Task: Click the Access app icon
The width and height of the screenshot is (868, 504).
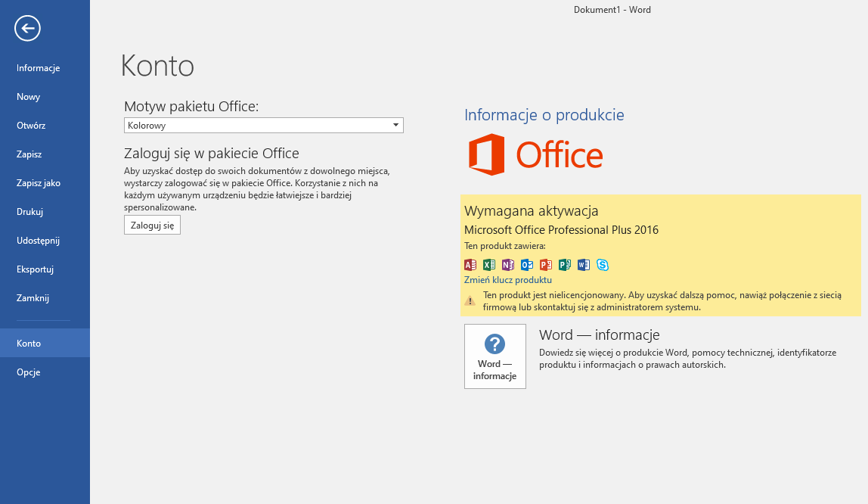Action: click(x=470, y=265)
